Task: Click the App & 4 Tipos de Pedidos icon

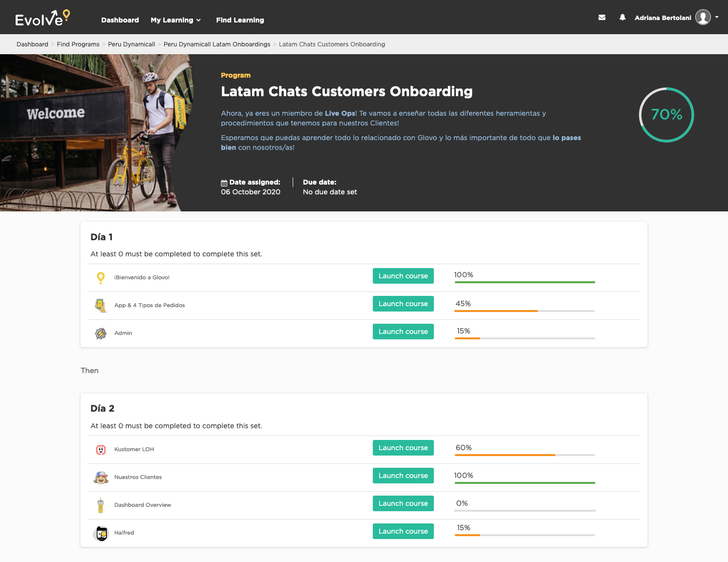Action: (101, 306)
